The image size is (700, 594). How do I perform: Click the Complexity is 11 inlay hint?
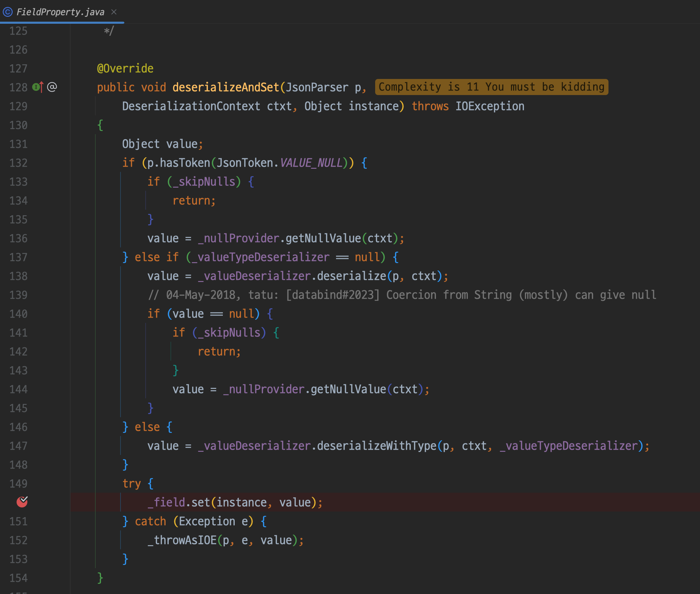(x=491, y=87)
